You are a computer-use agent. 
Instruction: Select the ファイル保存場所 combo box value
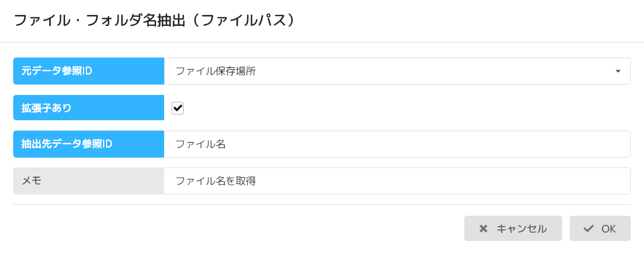pyautogui.click(x=215, y=71)
